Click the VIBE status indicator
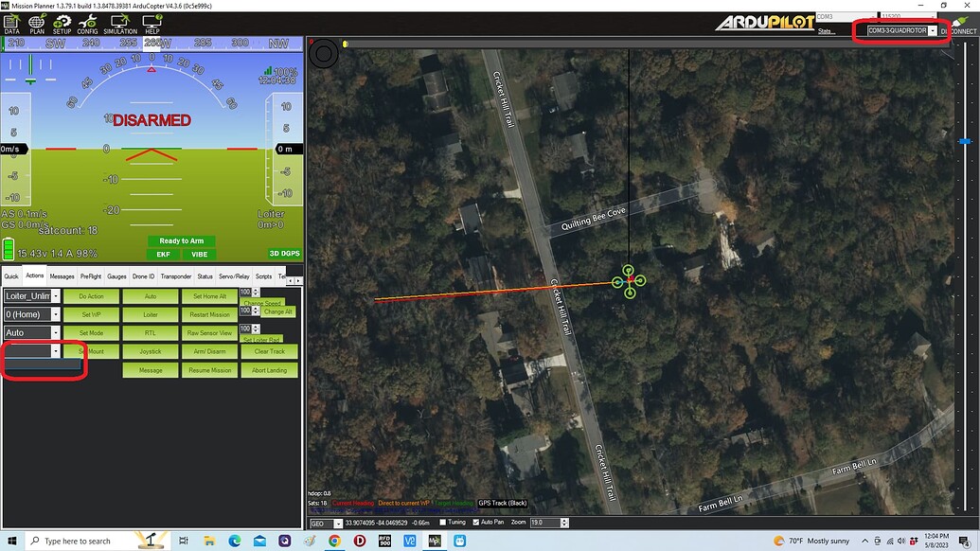The height and width of the screenshot is (551, 980). (x=200, y=254)
